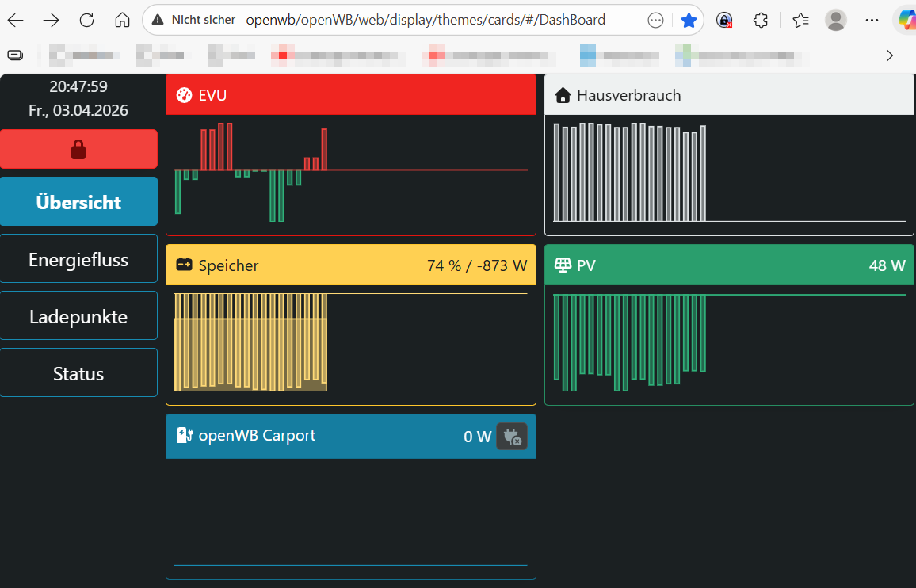Open the Status tab
The image size is (916, 588).
tap(79, 373)
